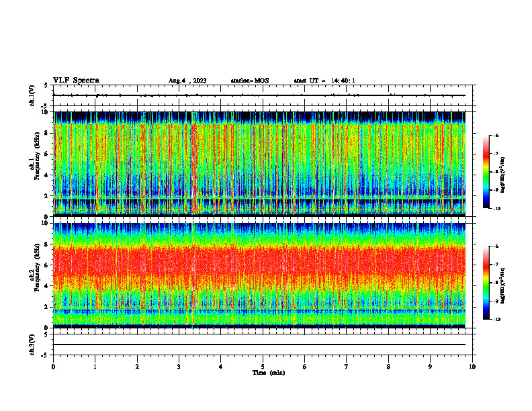Click the ch.2 color bar "-10" tick label

(x=497, y=319)
